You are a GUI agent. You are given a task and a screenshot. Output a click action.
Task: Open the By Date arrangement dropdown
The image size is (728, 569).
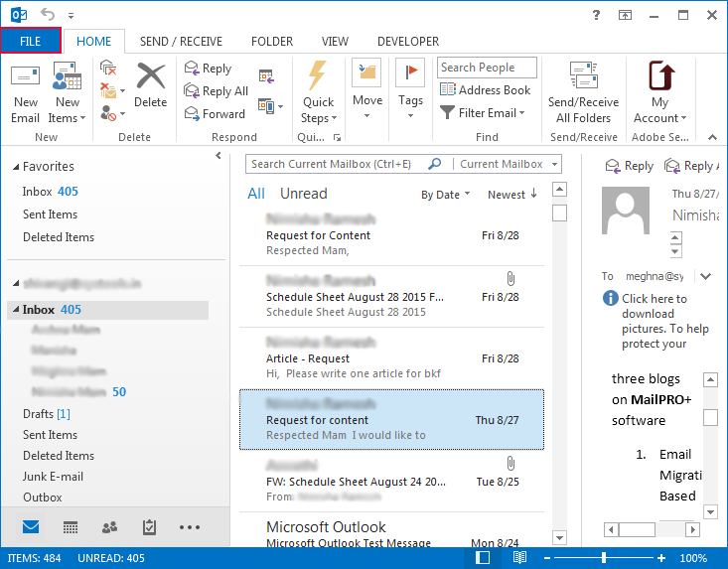(446, 195)
